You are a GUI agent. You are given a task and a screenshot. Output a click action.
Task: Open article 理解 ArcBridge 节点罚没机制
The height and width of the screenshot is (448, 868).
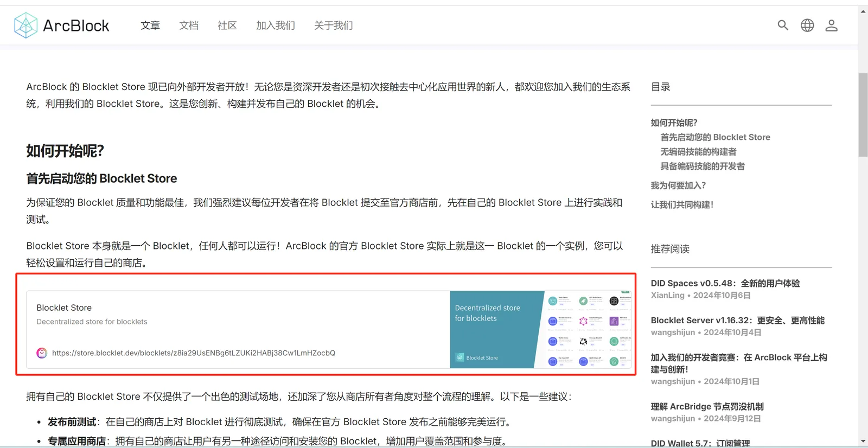click(707, 406)
